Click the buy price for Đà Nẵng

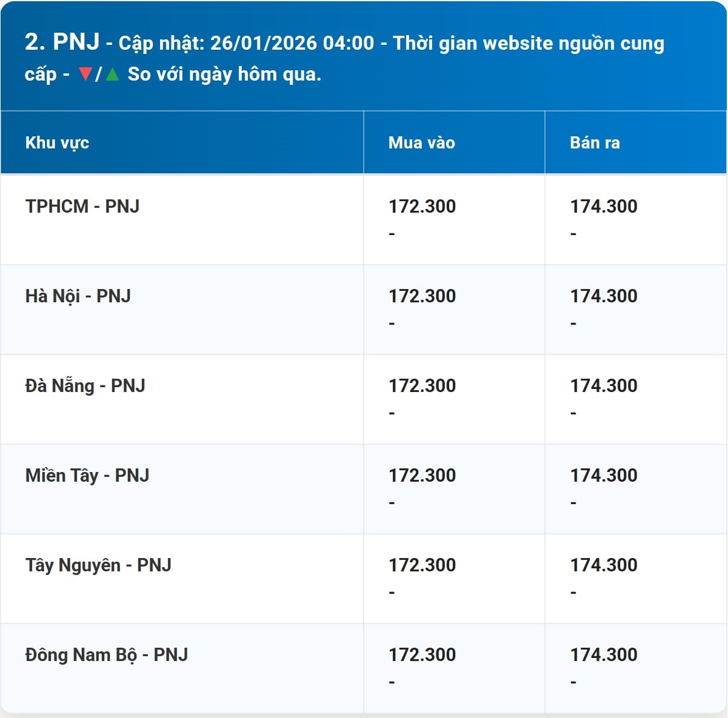pos(422,385)
